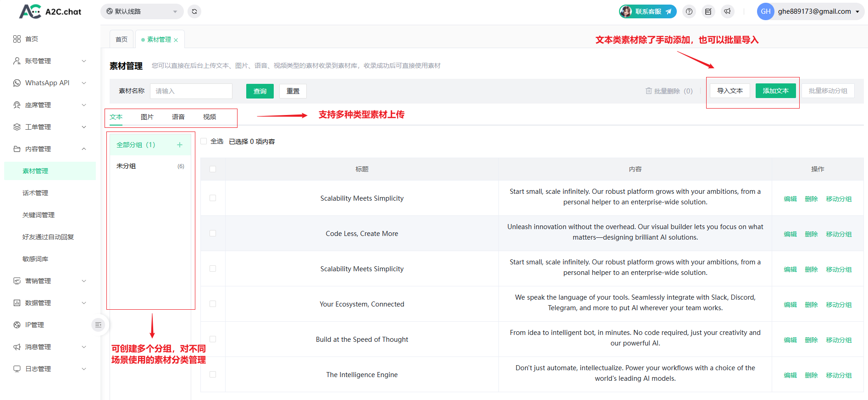Click the 联系客服 contact support button
868x400 pixels.
point(648,11)
